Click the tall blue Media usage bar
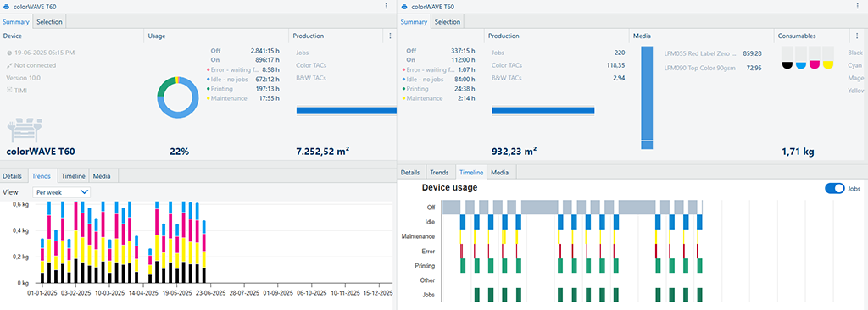Viewport: 868px width, 310px height. pos(647,97)
